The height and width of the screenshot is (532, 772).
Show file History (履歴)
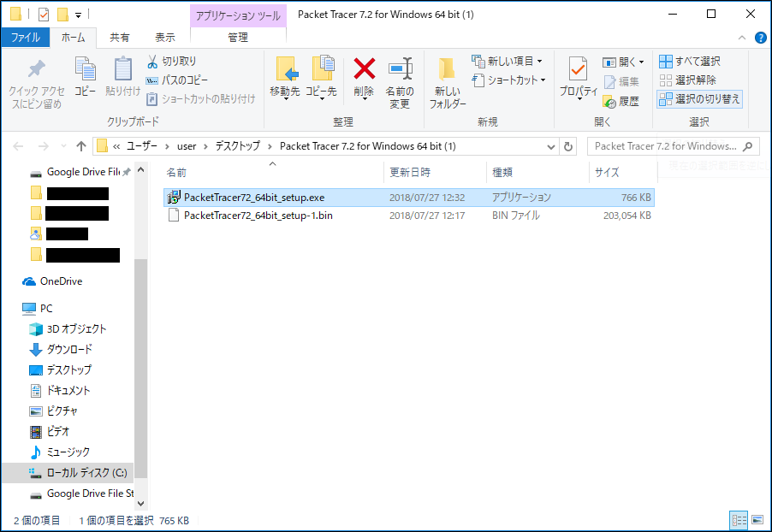click(621, 102)
